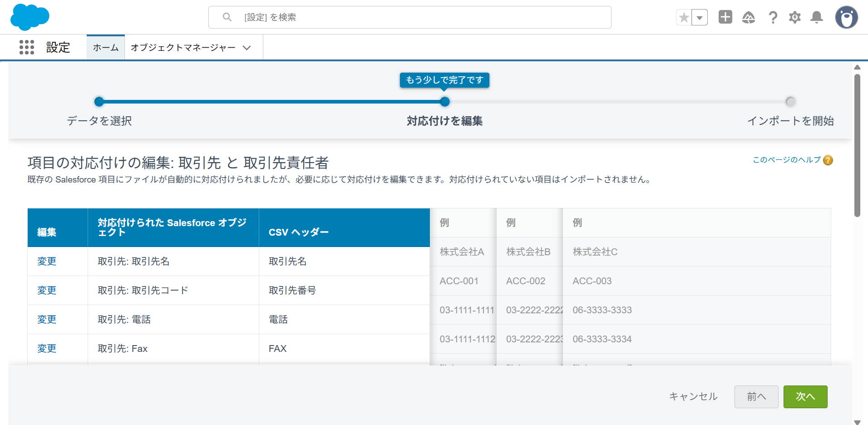
Task: Focus the [設定] を検索 search field
Action: tap(410, 17)
